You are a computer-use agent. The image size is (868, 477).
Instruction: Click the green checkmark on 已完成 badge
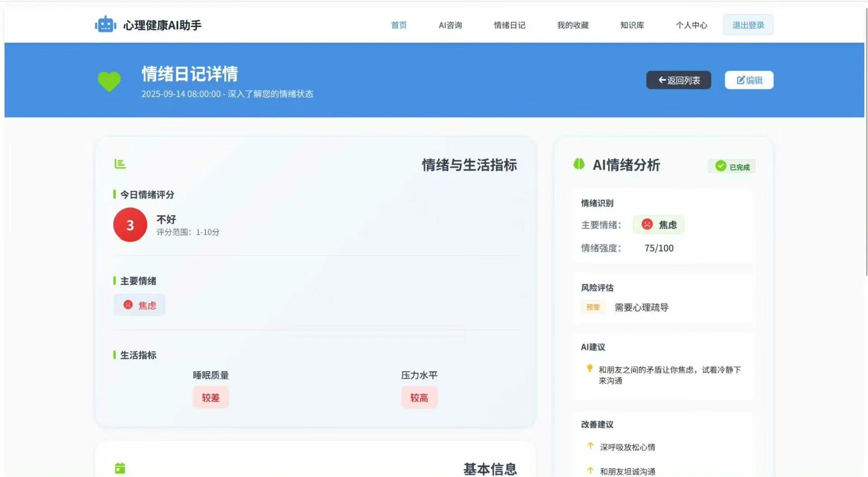coord(720,166)
